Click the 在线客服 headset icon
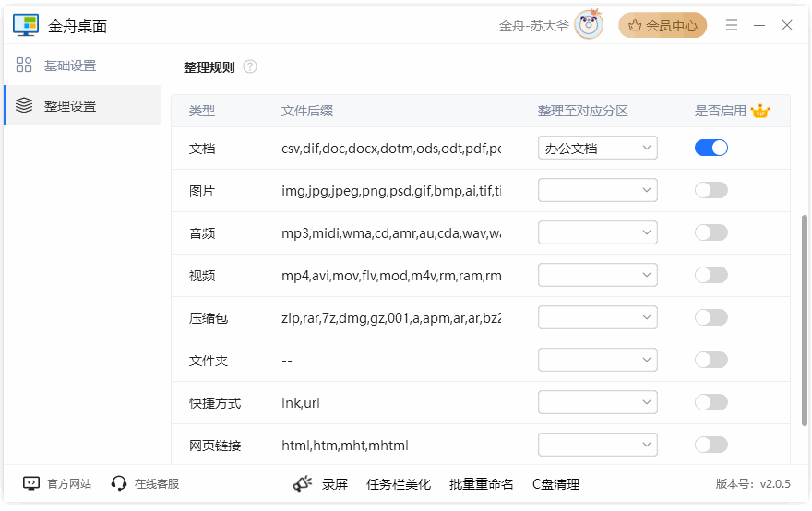This screenshot has height=511, width=812. click(x=118, y=483)
